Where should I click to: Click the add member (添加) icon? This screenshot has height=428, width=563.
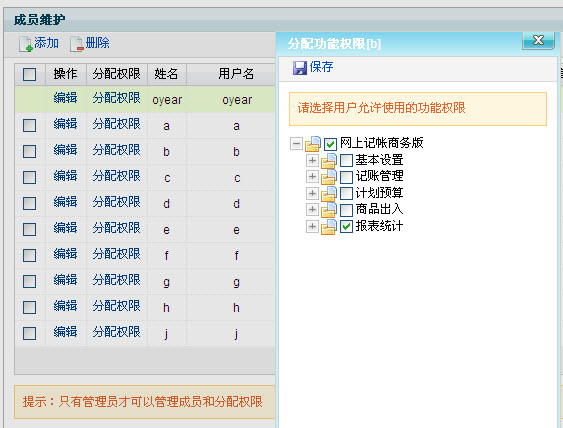click(x=26, y=44)
